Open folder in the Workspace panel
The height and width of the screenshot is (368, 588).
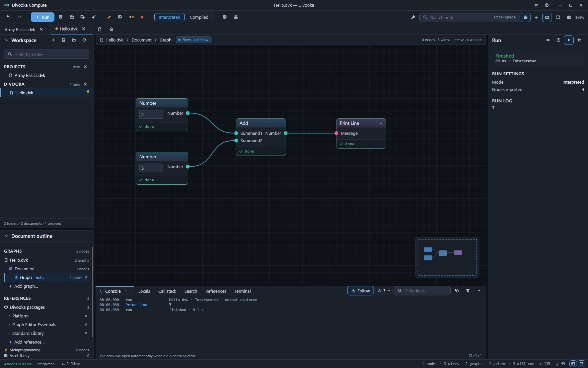(x=74, y=40)
